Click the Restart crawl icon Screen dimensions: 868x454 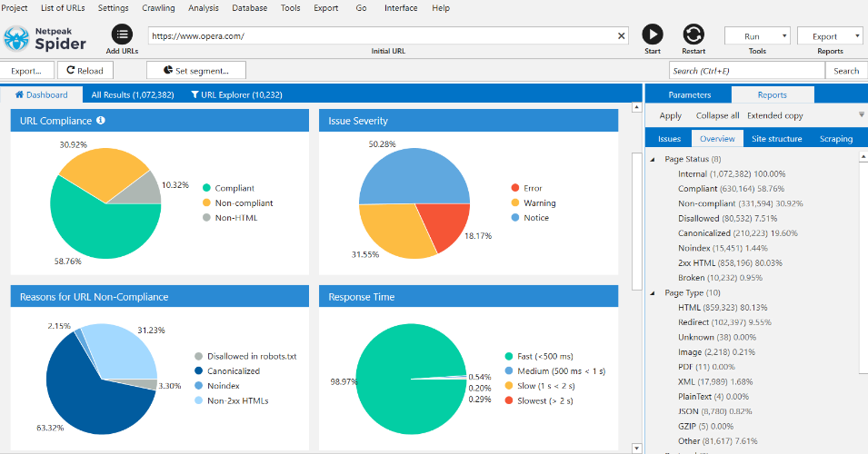(693, 35)
